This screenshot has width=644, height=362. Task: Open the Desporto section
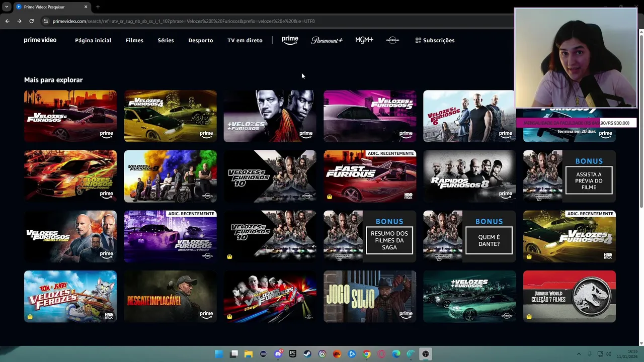coord(201,40)
